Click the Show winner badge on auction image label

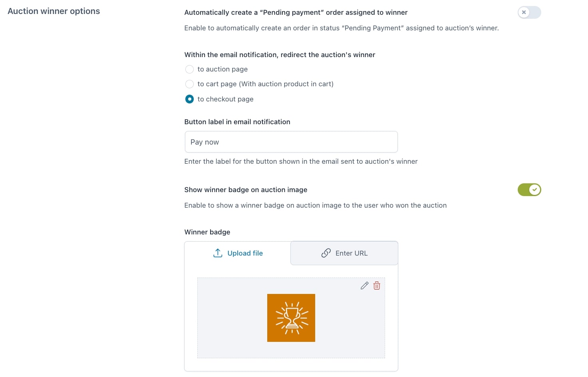click(246, 190)
